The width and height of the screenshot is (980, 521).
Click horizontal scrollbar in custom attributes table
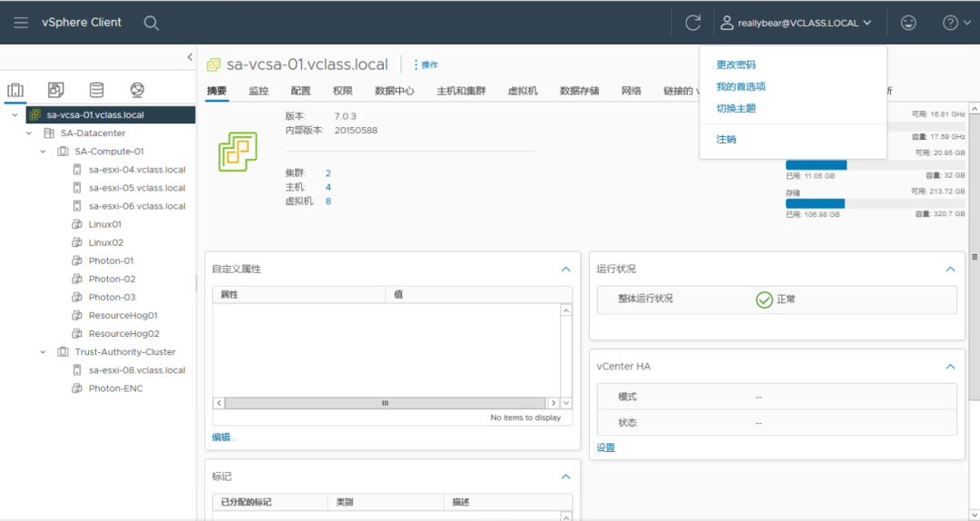click(x=386, y=403)
